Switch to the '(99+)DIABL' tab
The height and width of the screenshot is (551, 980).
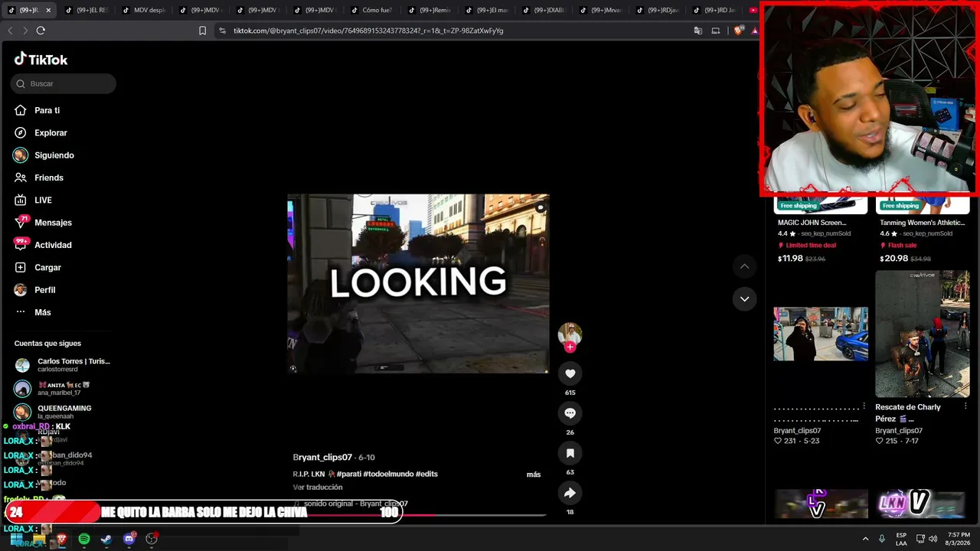[544, 10]
